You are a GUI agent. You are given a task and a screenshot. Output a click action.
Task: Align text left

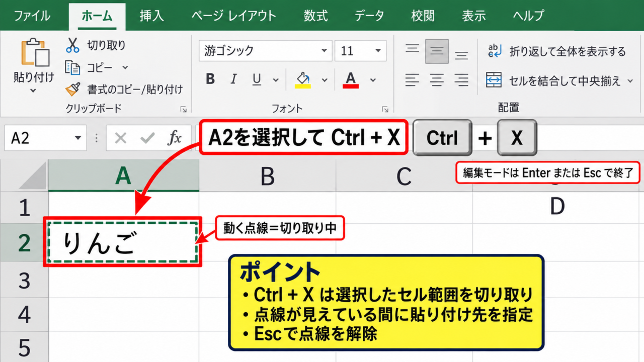[413, 79]
